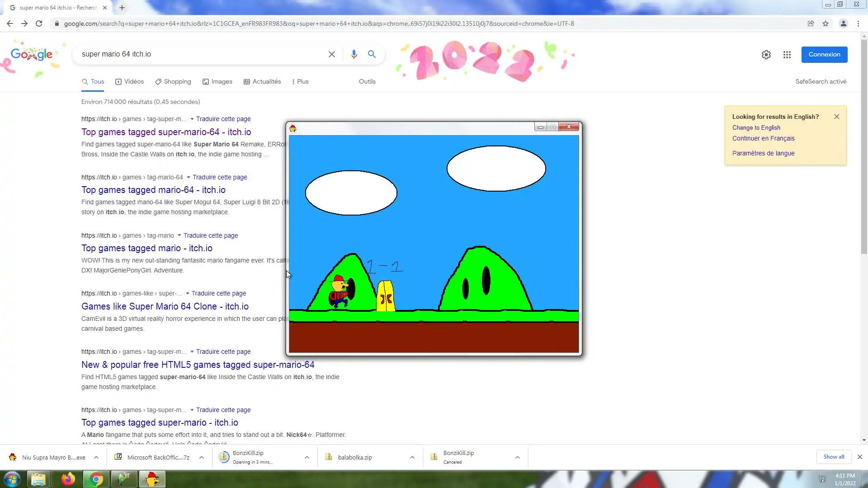The width and height of the screenshot is (868, 488).
Task: Click the Chrome profile avatar icon
Action: point(843,23)
